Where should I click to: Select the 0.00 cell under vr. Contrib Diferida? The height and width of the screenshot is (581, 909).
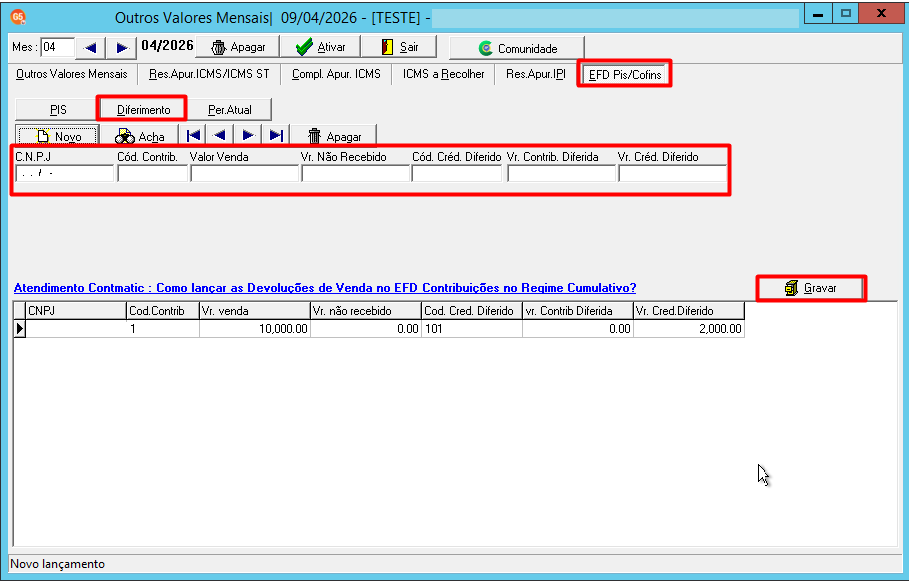[x=578, y=329]
